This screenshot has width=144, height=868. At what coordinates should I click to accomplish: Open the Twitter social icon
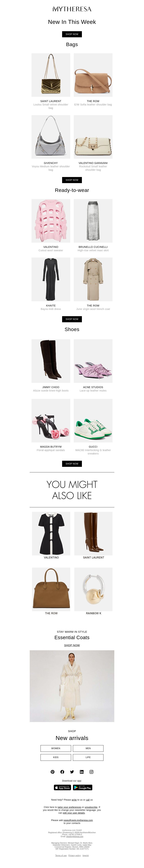pyautogui.click(x=72, y=772)
